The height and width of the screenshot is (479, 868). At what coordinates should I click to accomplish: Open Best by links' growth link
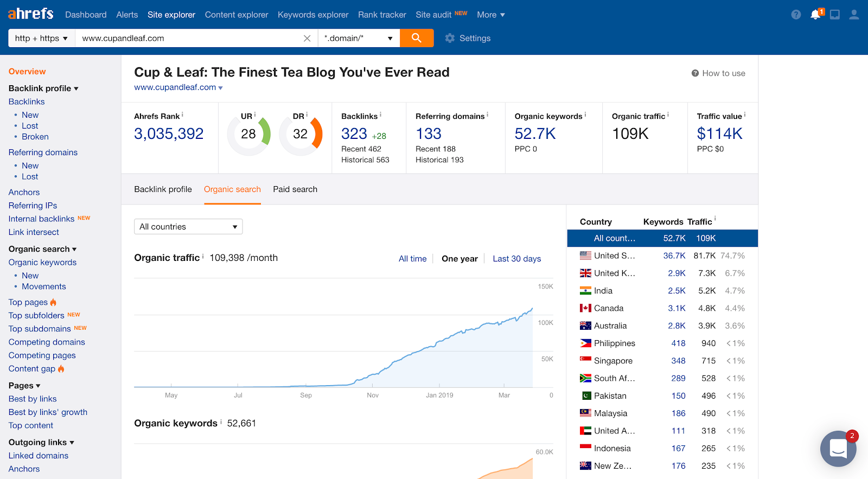48,412
